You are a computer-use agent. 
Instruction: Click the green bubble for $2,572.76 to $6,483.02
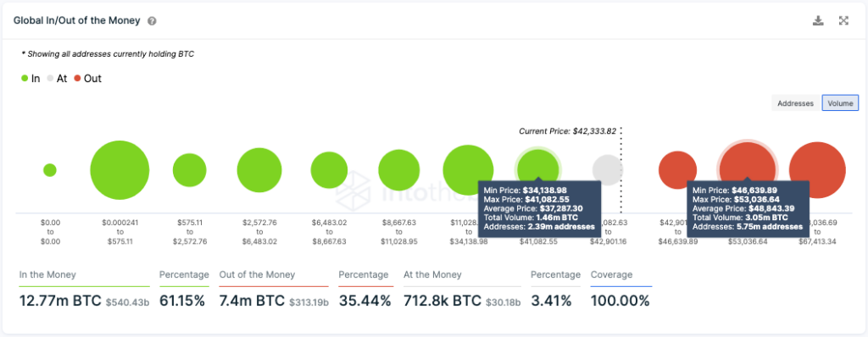tap(259, 170)
